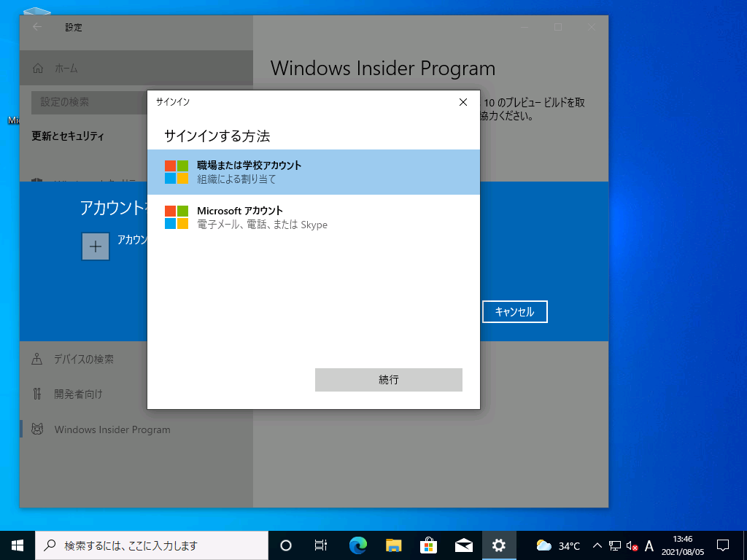Screen dimensions: 747x560
Task: Launch Microsoft Edge from taskbar
Action: coord(357,545)
